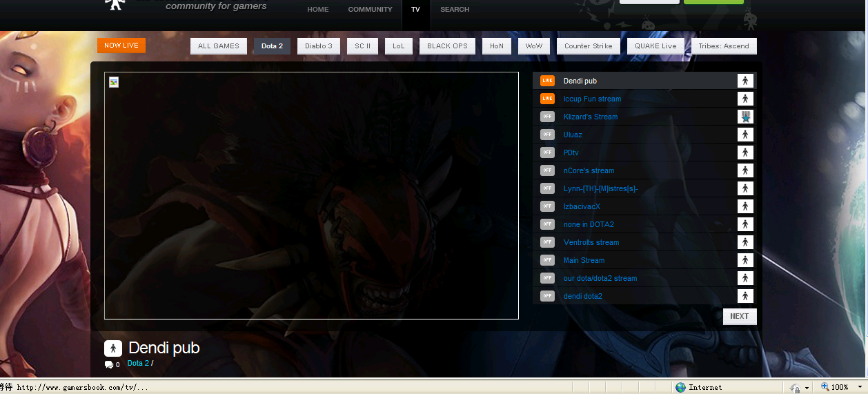
Task: Click large avatar icon beside Dendi pub title
Action: [x=113, y=348]
